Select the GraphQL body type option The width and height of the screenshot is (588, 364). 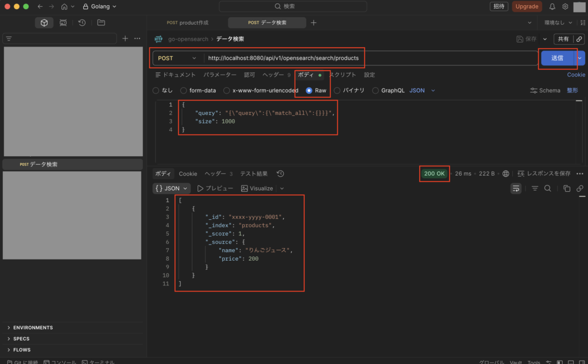(x=376, y=90)
